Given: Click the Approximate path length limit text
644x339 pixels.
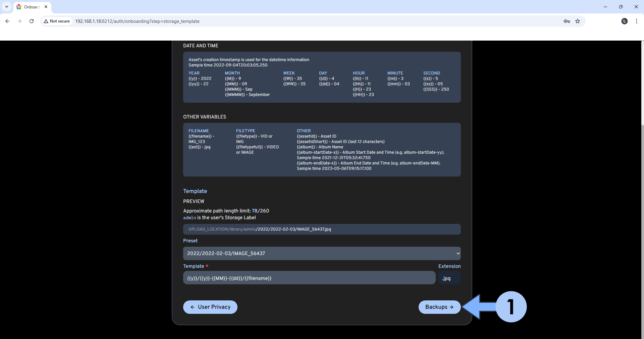Looking at the screenshot, I should [x=226, y=211].
